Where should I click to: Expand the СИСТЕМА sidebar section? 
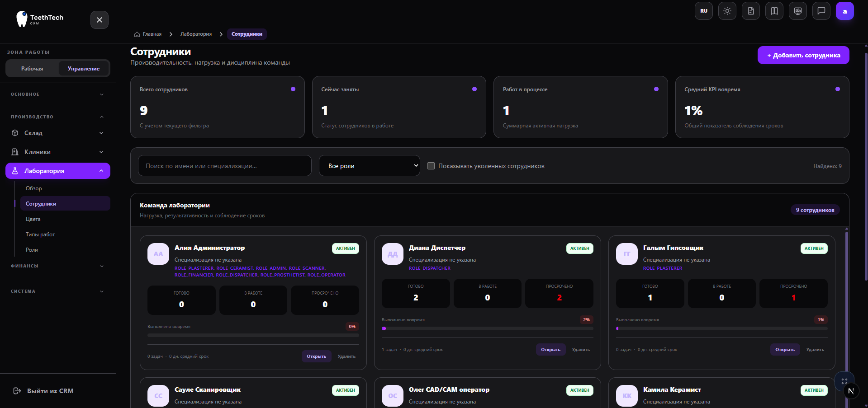point(58,291)
